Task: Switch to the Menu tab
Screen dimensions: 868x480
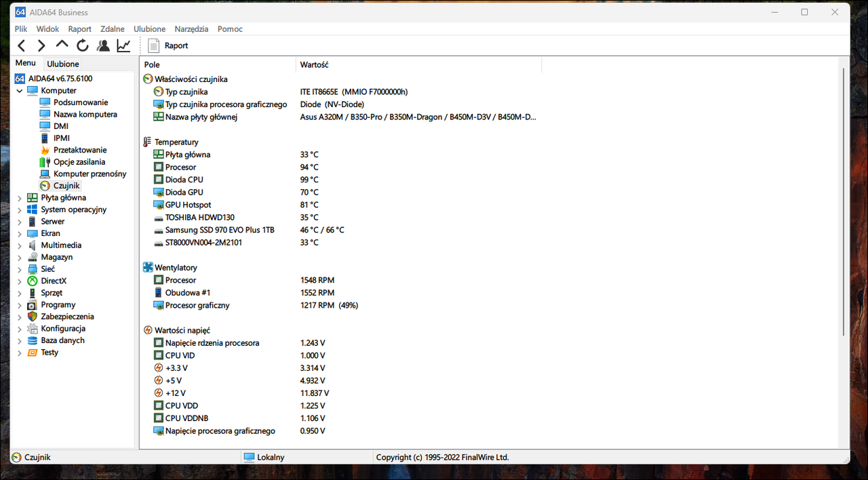Action: click(x=26, y=63)
